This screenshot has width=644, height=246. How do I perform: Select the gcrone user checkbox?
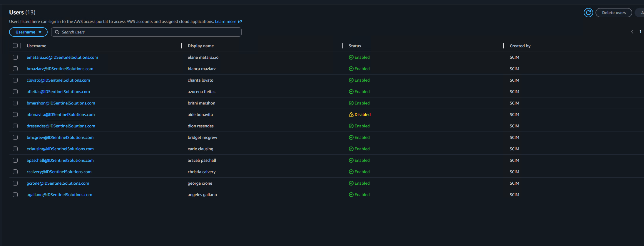pos(15,183)
